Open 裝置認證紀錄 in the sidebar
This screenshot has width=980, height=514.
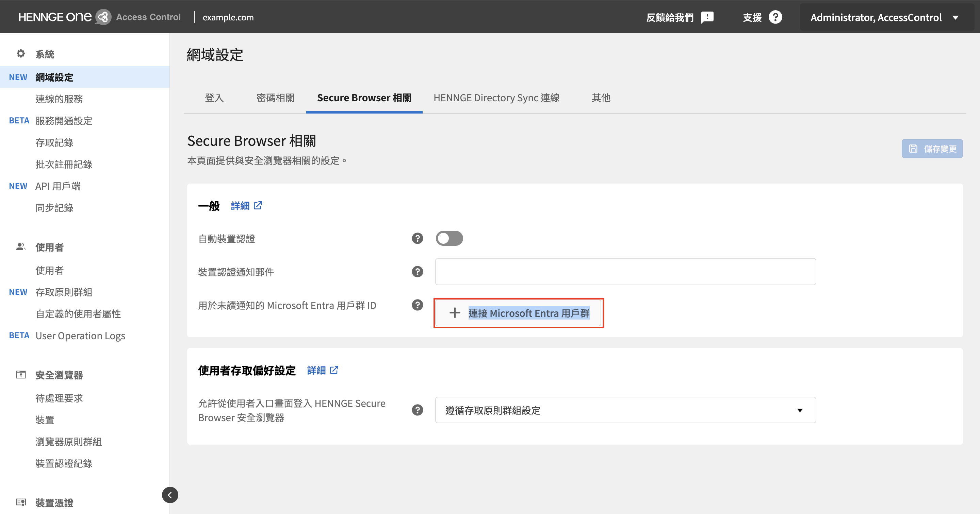(64, 463)
